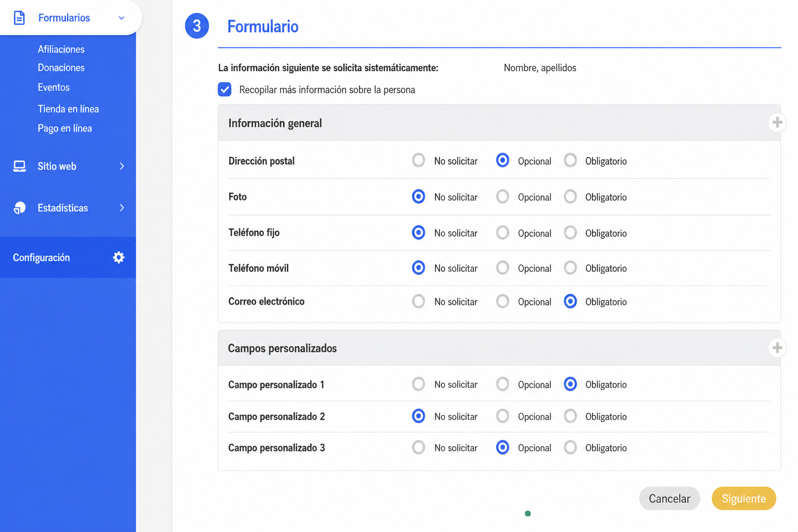The height and width of the screenshot is (532, 798).
Task: Open Pago en línea in the sidebar
Action: [x=64, y=128]
